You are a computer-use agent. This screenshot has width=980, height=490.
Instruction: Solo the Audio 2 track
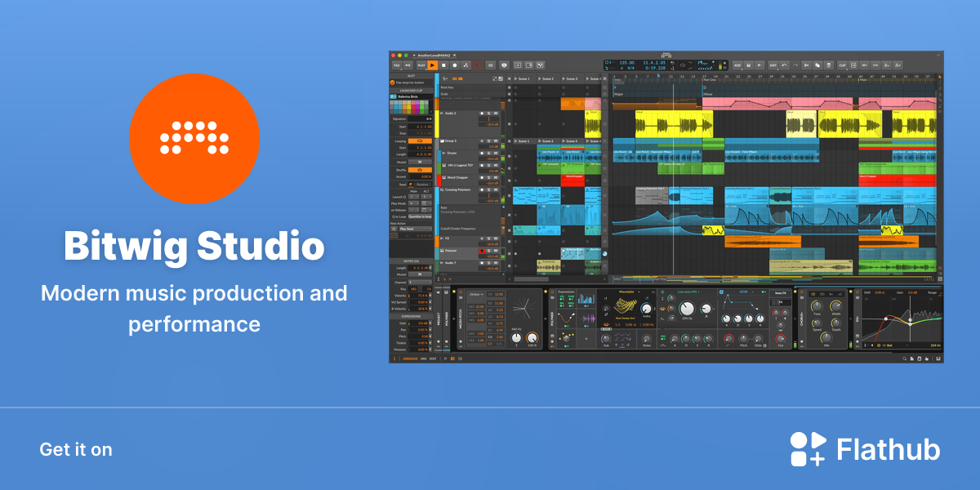click(488, 114)
